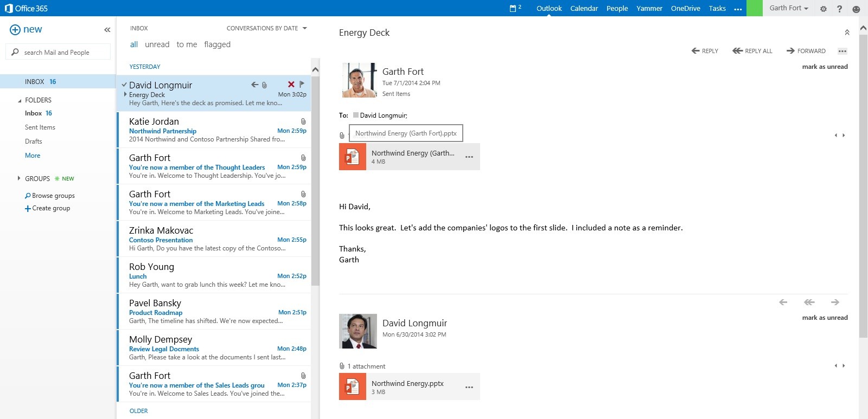Open People in top navigation
The image size is (868, 419).
(x=617, y=8)
